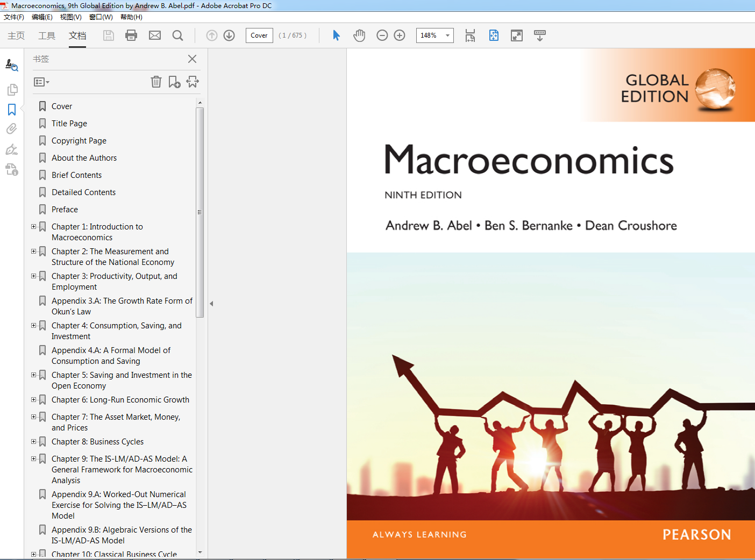This screenshot has height=560, width=755.
Task: Expand Chapter 8 Business Cycles bookmark
Action: click(x=33, y=442)
